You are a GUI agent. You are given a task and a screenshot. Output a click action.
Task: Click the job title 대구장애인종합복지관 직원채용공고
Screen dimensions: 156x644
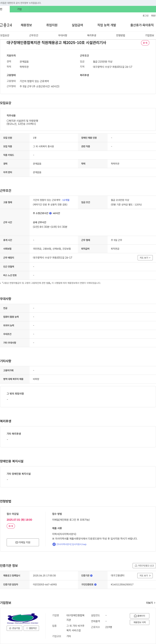tap(56, 43)
